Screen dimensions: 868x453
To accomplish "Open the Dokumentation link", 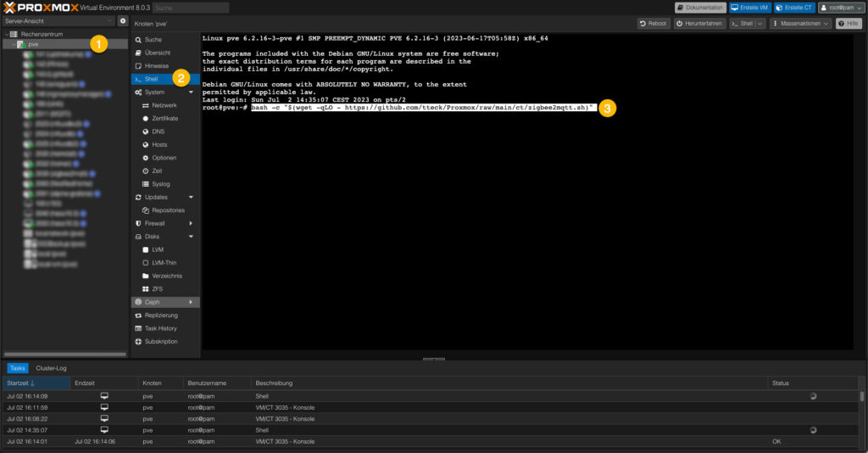I will tap(700, 8).
